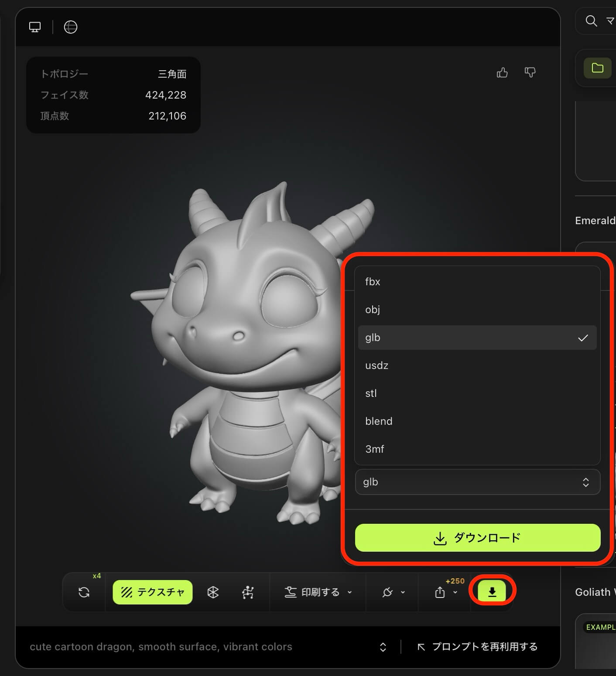
Task: Click the globe wireframe view icon
Action: pos(70,27)
